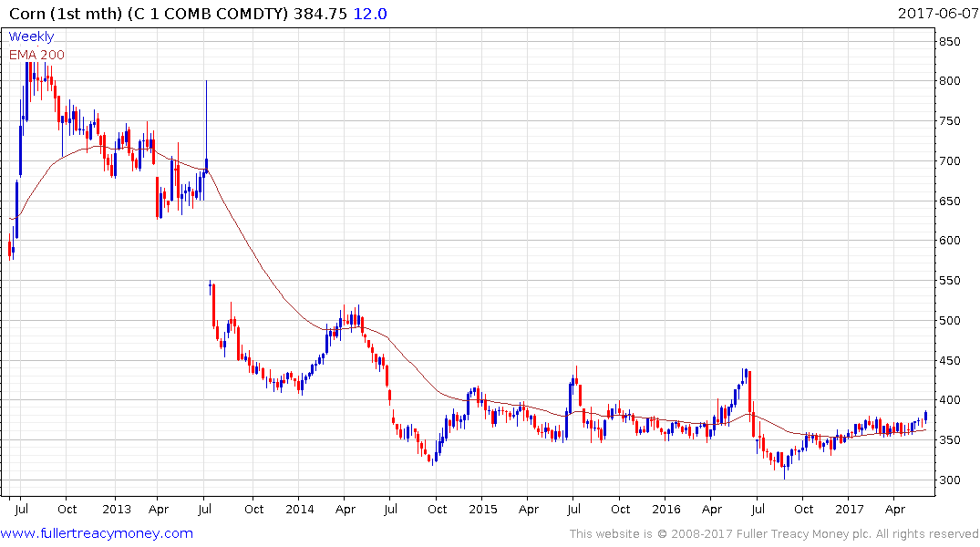Click the 2014 year label on time axis

(x=299, y=509)
